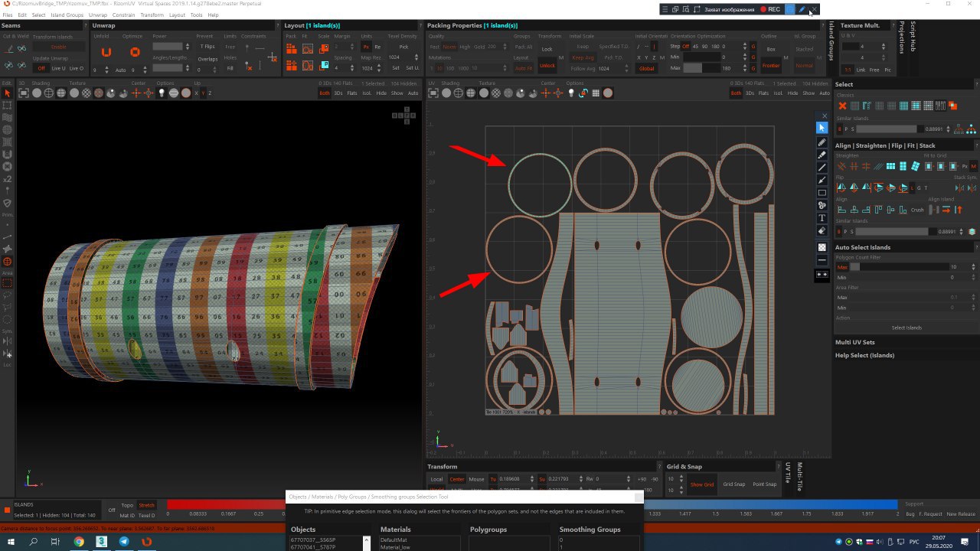This screenshot has width=980, height=551.
Task: Toggle Y up axis in the 3D viewport
Action: 203,93
